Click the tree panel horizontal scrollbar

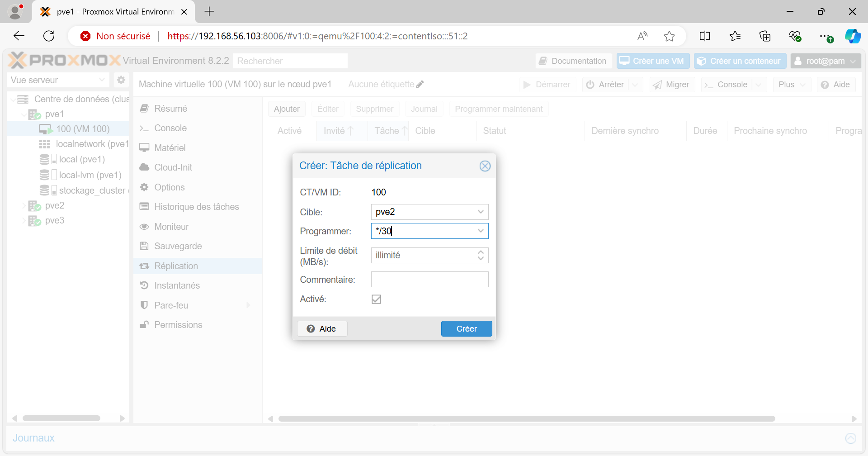(x=61, y=418)
